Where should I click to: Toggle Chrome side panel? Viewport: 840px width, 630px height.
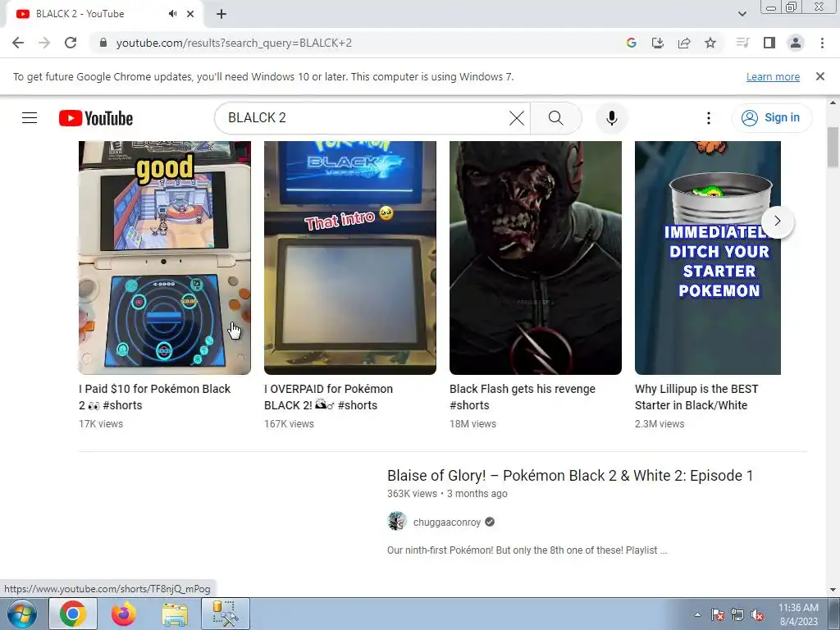coord(769,43)
